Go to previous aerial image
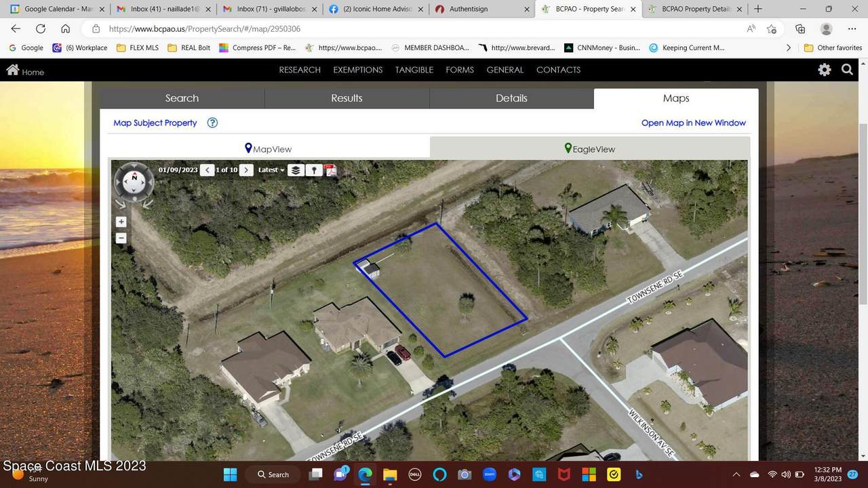The image size is (868, 488). pos(208,170)
